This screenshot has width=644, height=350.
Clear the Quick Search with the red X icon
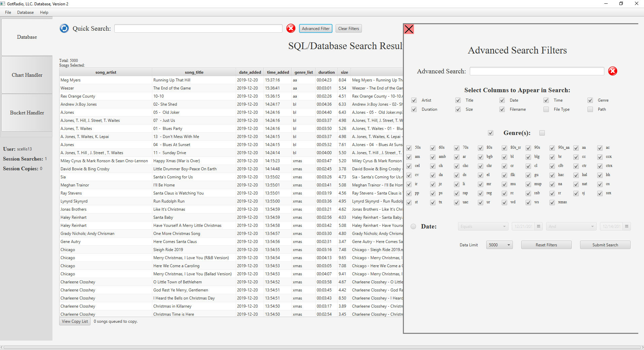290,28
